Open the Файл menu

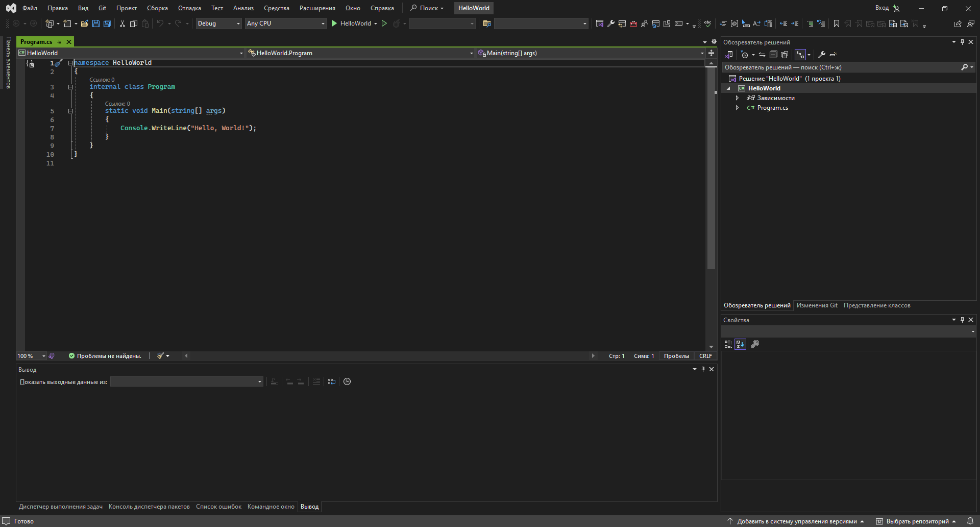pyautogui.click(x=30, y=8)
